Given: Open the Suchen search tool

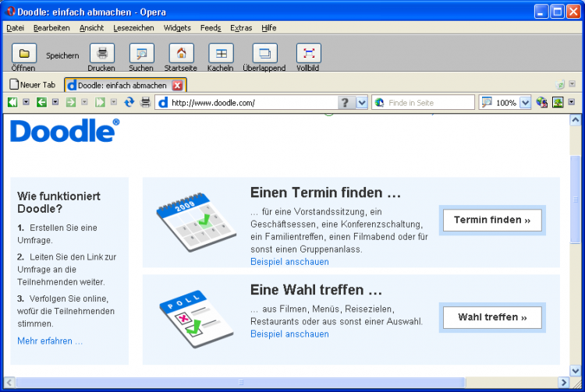Looking at the screenshot, I should click(x=141, y=54).
